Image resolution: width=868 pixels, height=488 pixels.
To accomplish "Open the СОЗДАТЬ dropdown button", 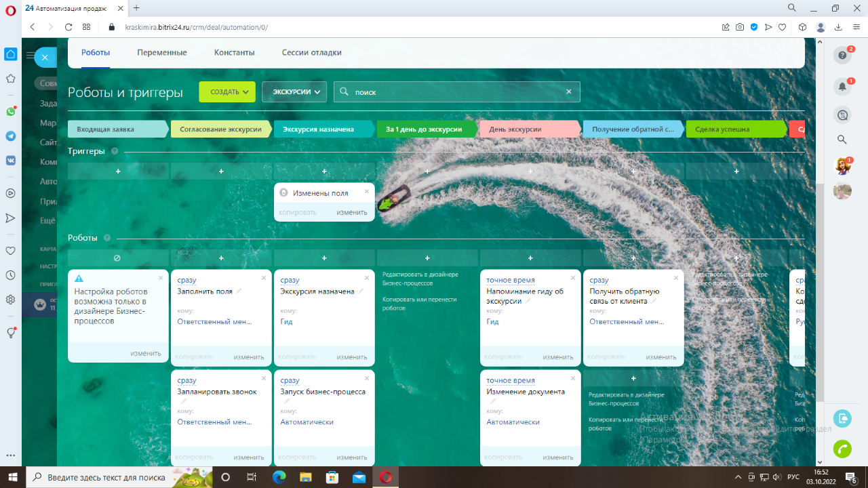I will pos(227,91).
